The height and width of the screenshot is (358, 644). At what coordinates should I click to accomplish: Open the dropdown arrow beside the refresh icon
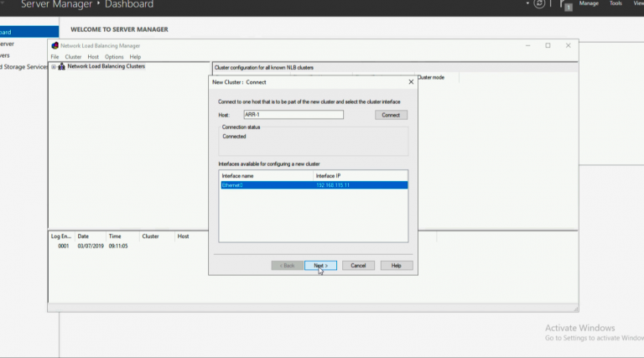[x=527, y=3]
